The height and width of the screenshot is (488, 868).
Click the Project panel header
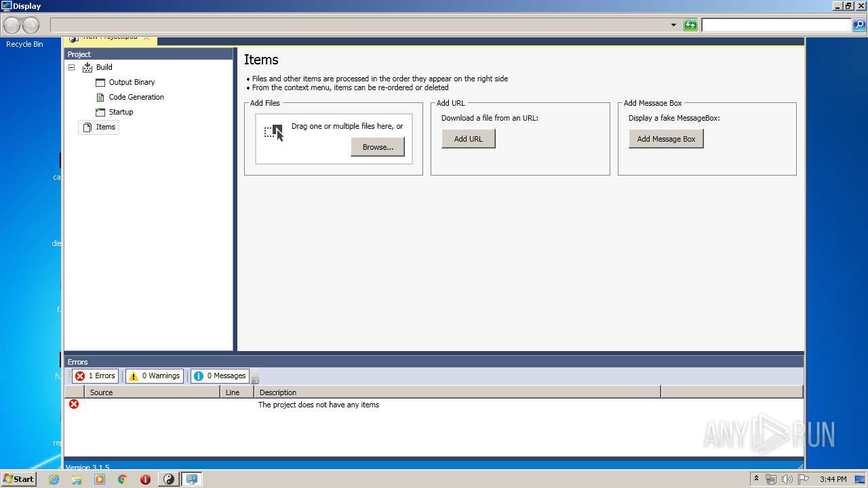click(x=149, y=54)
